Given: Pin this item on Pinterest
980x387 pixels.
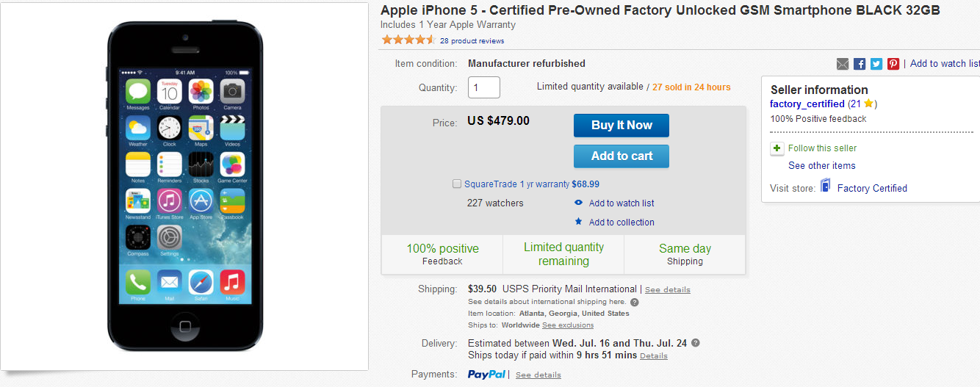Looking at the screenshot, I should click(x=893, y=64).
